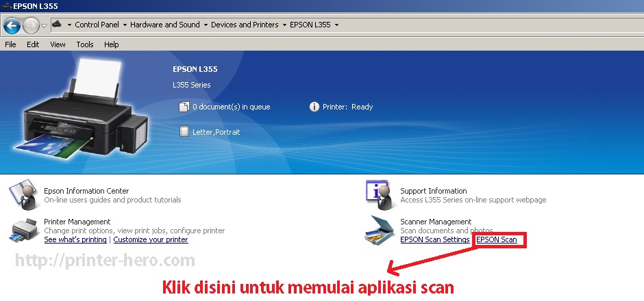Viewport: 644px width, 301px height.
Task: Click Scanner Management title
Action: pyautogui.click(x=436, y=222)
